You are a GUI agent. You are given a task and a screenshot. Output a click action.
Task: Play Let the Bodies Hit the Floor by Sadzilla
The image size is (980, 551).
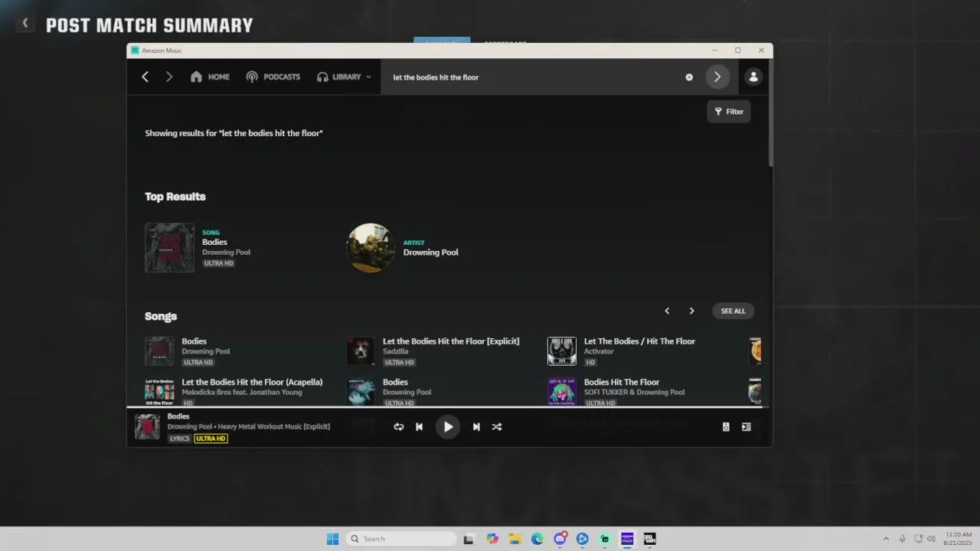point(451,341)
